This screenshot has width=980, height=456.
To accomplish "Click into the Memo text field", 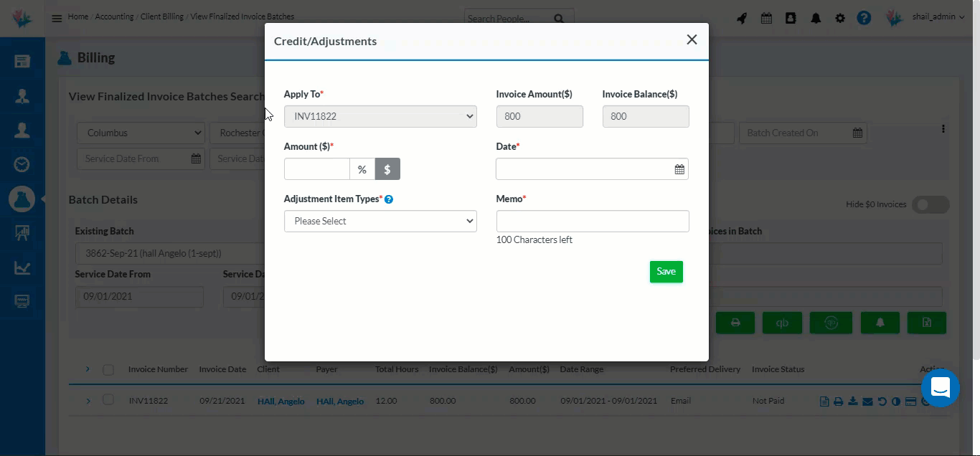I will point(593,221).
